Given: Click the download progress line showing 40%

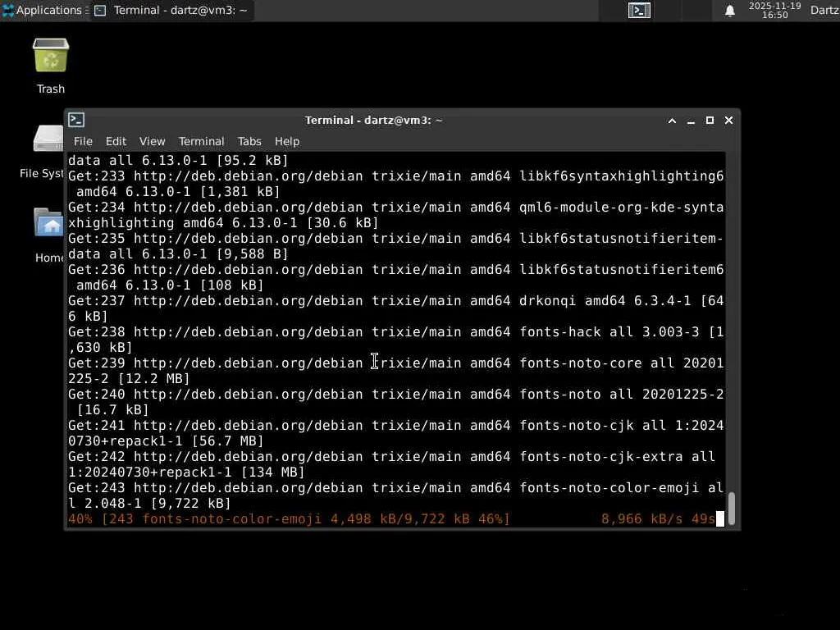Looking at the screenshot, I should coord(396,519).
